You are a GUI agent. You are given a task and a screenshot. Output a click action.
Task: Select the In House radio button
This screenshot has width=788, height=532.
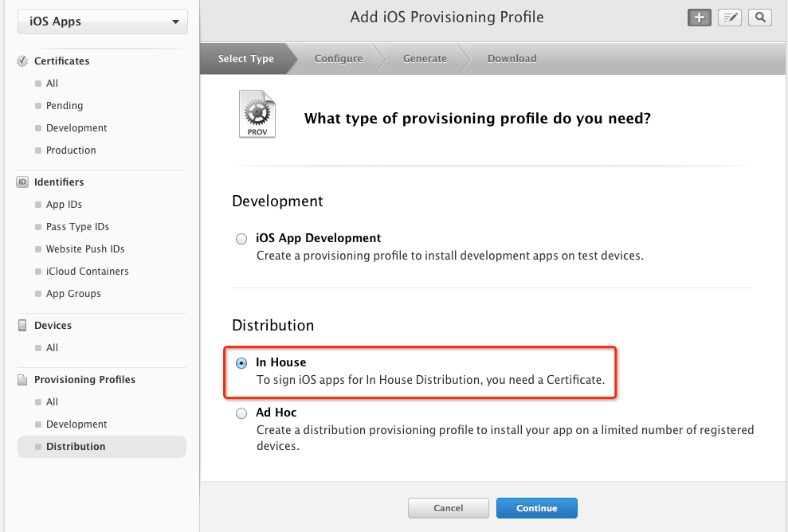point(241,363)
